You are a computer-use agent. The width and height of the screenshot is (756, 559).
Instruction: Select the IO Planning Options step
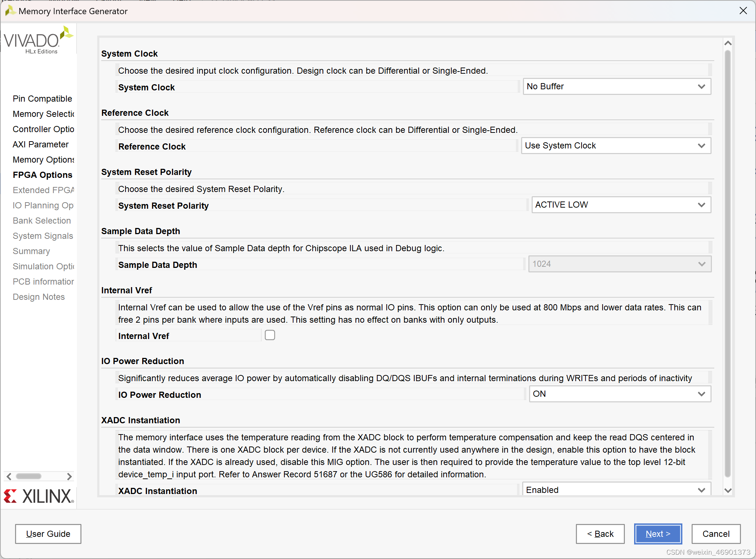[x=43, y=205]
